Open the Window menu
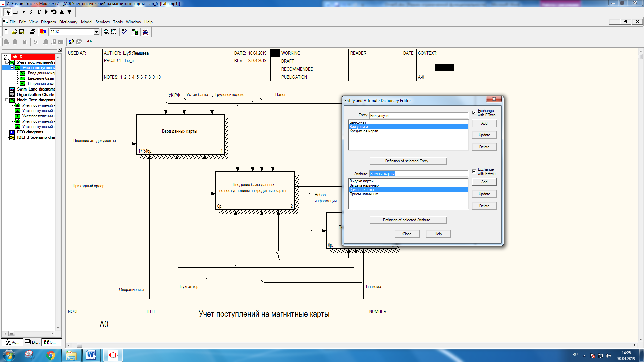The width and height of the screenshot is (644, 362). (x=133, y=22)
